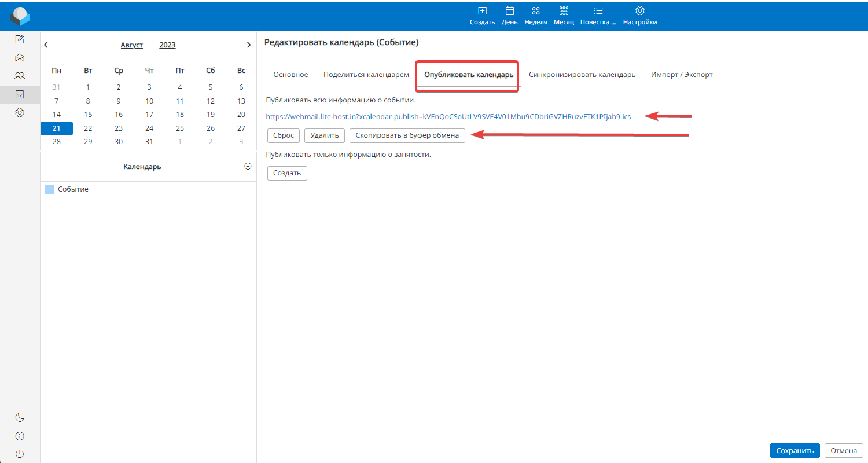Switch to День view
This screenshot has width=868, height=463.
click(510, 16)
